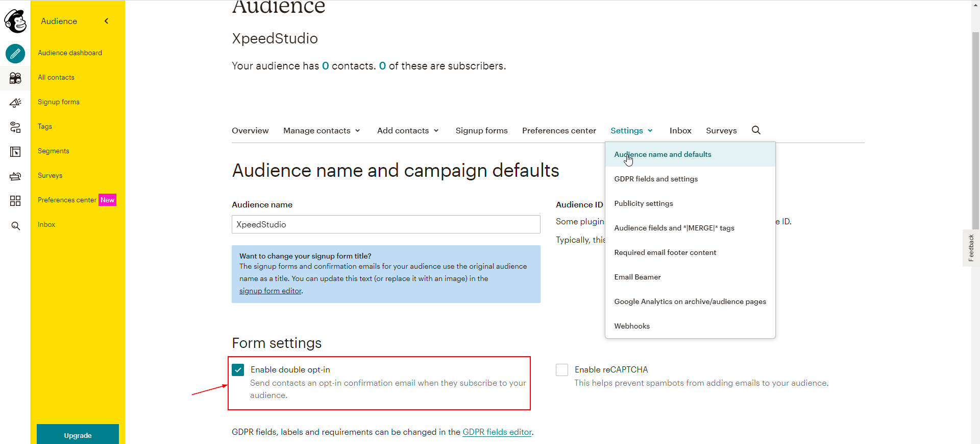Click the sidebar magnifying glass search icon

coord(15,225)
